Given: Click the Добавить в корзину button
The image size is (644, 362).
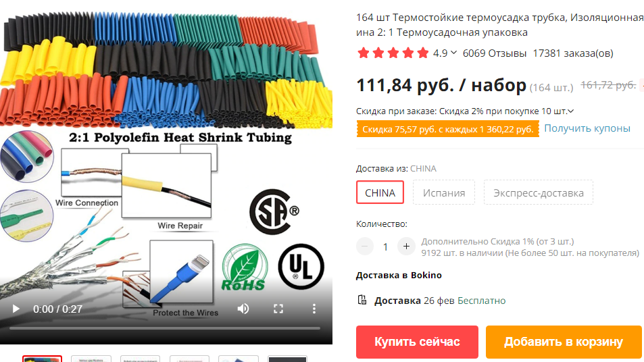Looking at the screenshot, I should tap(564, 342).
